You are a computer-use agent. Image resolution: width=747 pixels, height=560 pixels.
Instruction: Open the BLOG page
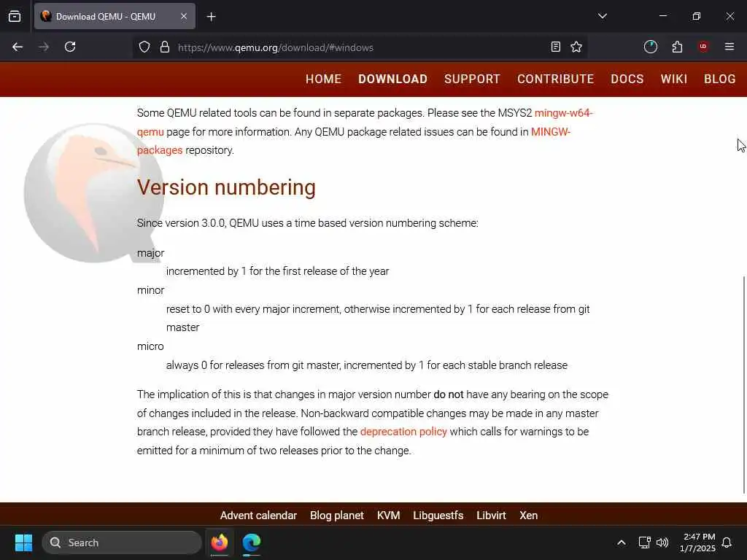point(720,79)
